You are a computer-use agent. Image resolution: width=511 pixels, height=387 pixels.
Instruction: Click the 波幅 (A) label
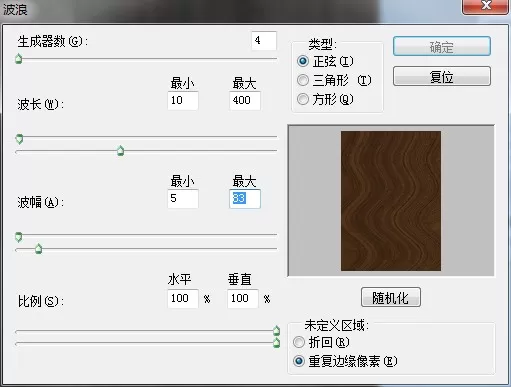click(x=41, y=202)
